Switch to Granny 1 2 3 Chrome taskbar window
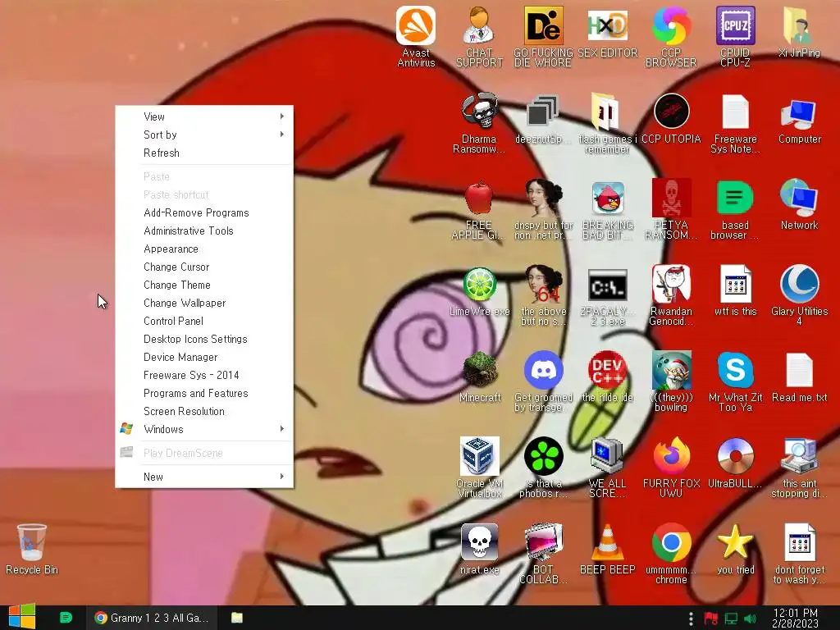840x630 pixels. point(151,618)
